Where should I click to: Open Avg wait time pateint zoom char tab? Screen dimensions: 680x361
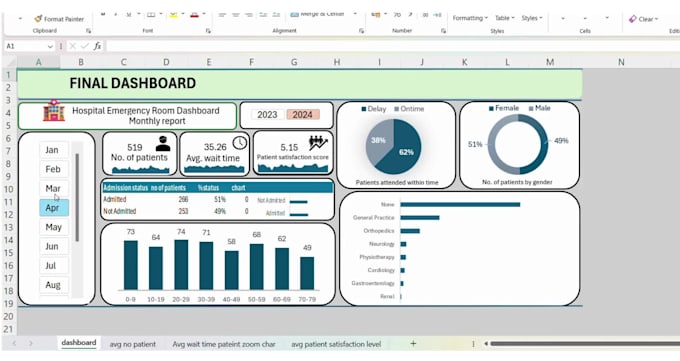click(x=224, y=344)
